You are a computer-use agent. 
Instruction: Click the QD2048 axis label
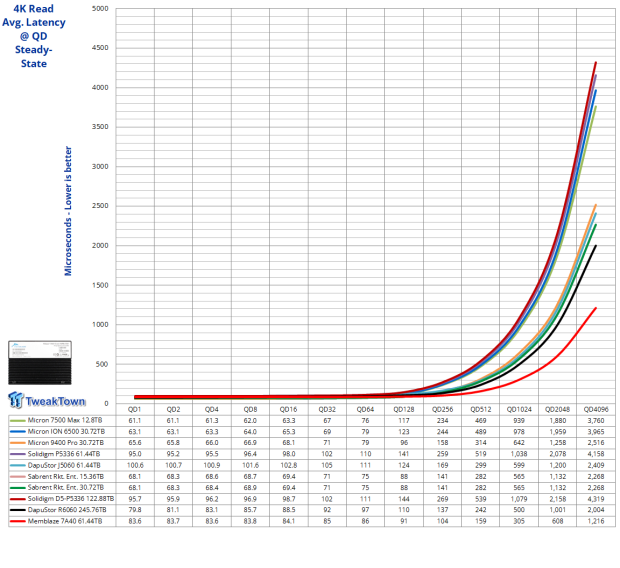[558, 409]
